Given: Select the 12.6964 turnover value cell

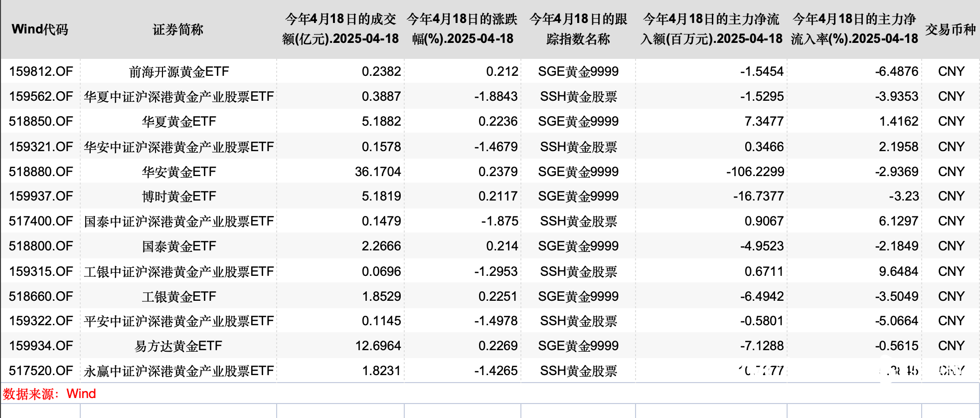Looking at the screenshot, I should (377, 346).
